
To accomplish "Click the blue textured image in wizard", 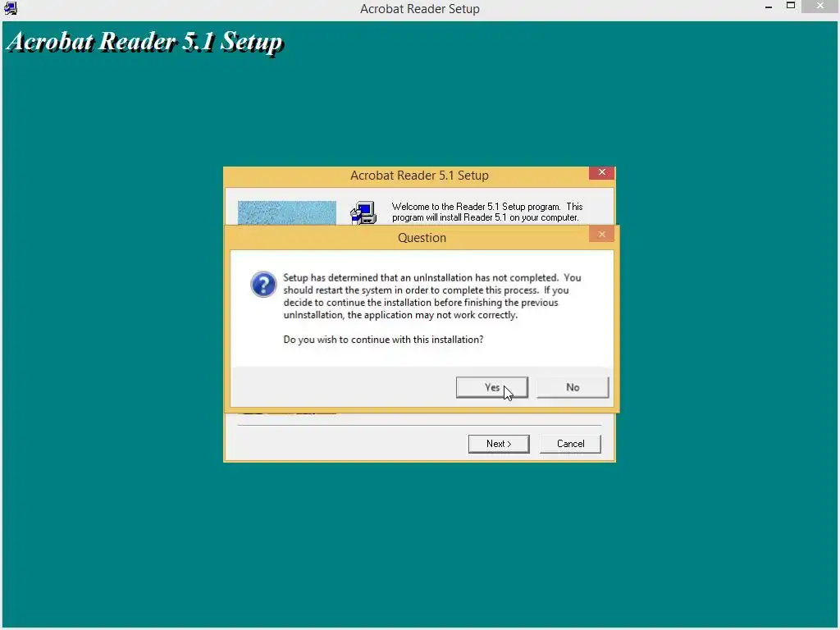I will coord(287,213).
